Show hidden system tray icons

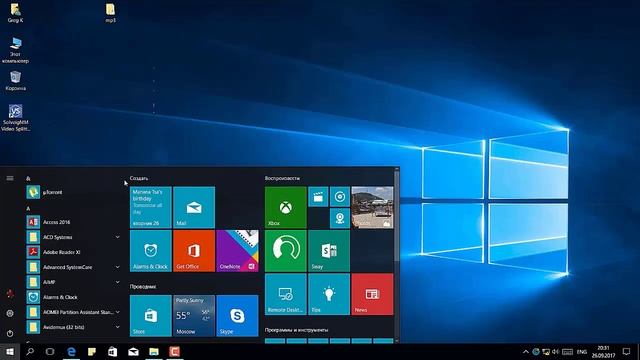[526, 351]
